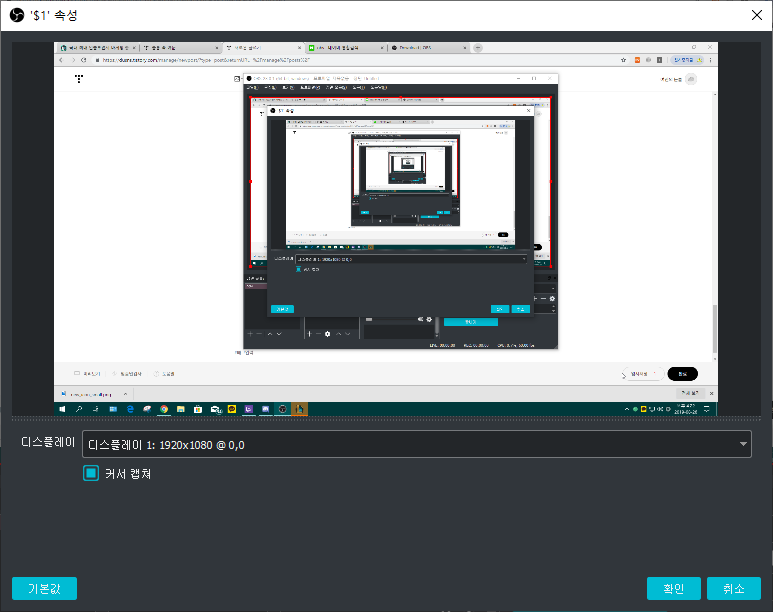
Task: Open the 디스플레이 selection dropdown
Action: [417, 444]
